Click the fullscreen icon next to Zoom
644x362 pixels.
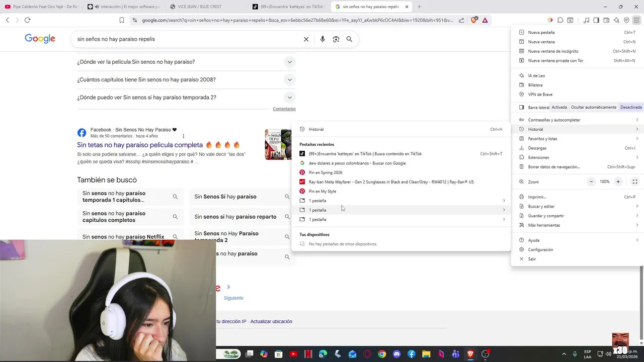coord(635,182)
